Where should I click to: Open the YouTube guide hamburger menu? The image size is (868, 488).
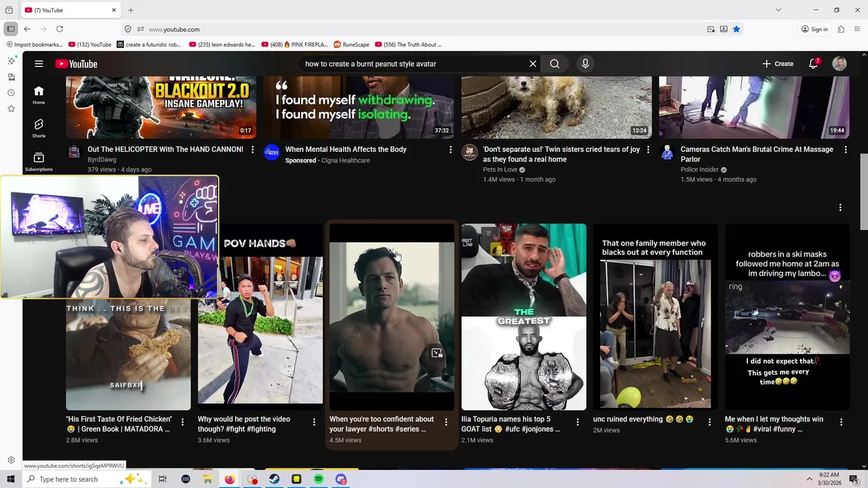tap(39, 64)
